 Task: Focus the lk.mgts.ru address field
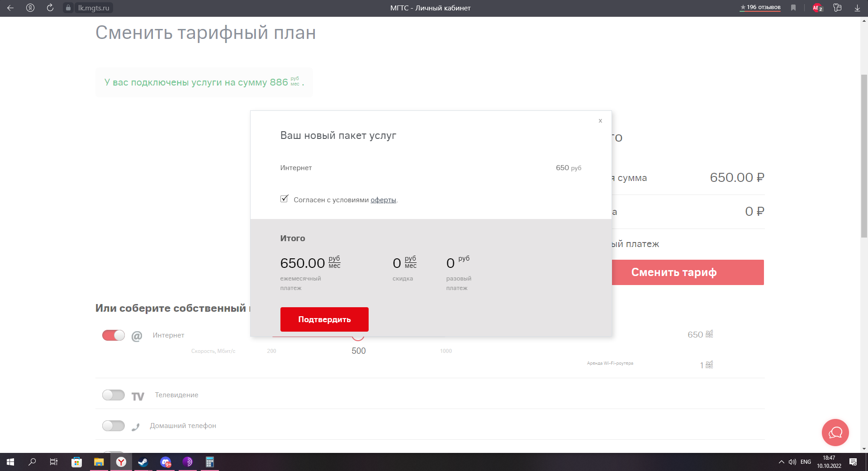pyautogui.click(x=94, y=8)
